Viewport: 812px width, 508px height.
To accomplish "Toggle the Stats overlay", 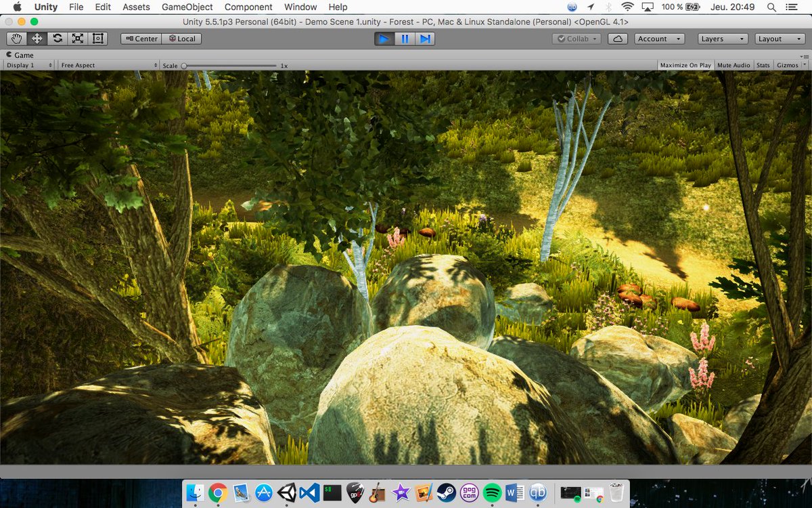I will tap(763, 65).
